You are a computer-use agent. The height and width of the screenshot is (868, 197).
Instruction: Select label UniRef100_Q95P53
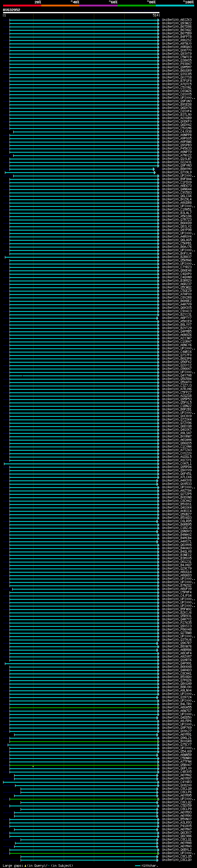[177, 399]
